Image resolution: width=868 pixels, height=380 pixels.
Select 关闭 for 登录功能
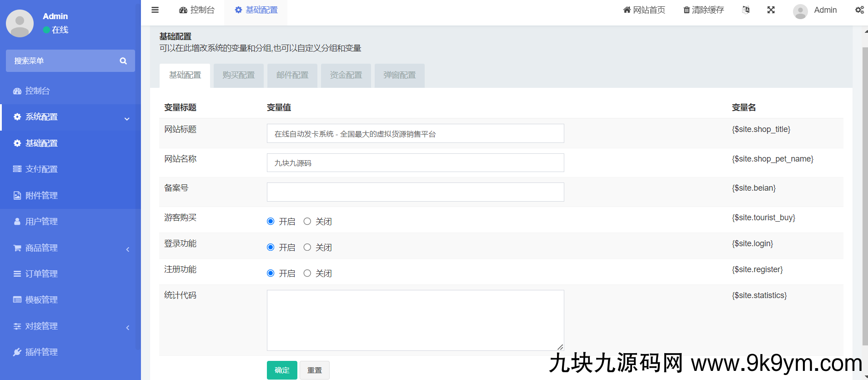[x=307, y=248]
